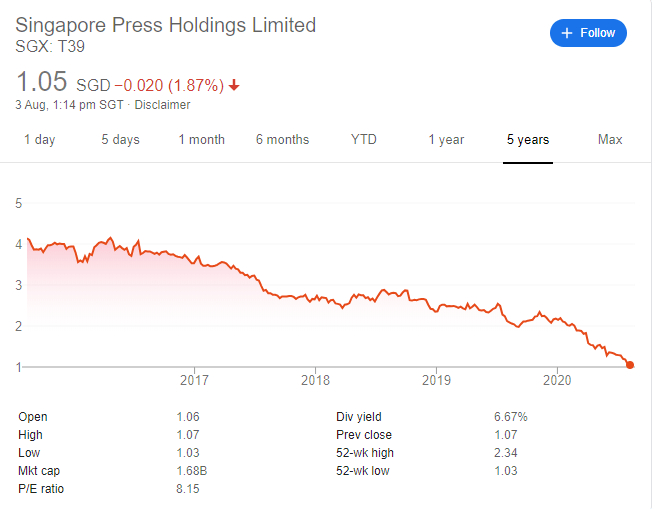
Task: Open the Disclaimer link
Action: (x=163, y=105)
